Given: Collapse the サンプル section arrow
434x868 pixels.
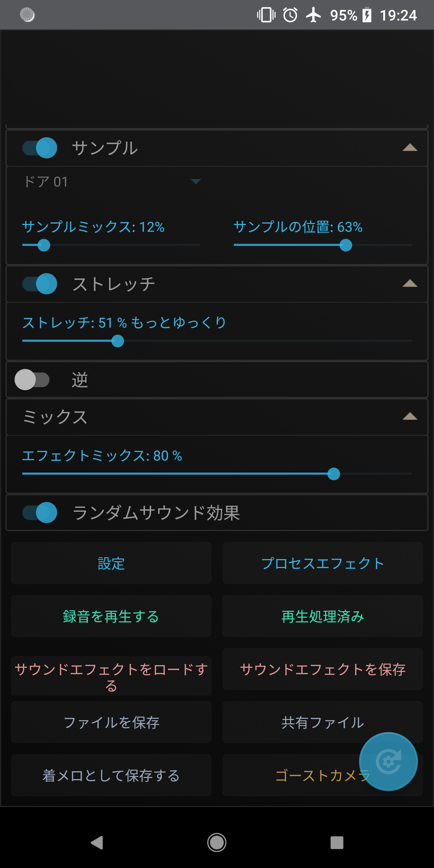Looking at the screenshot, I should (x=410, y=148).
